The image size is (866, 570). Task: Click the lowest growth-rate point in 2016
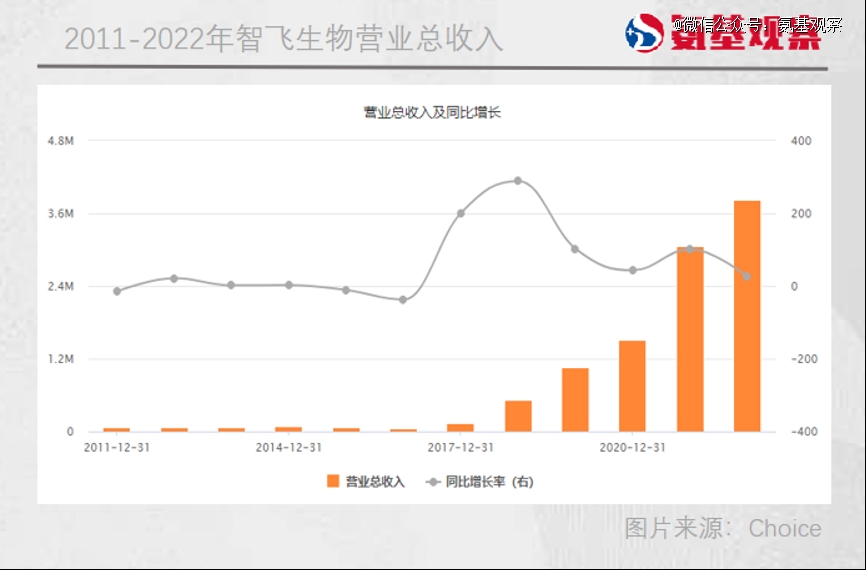tap(403, 300)
